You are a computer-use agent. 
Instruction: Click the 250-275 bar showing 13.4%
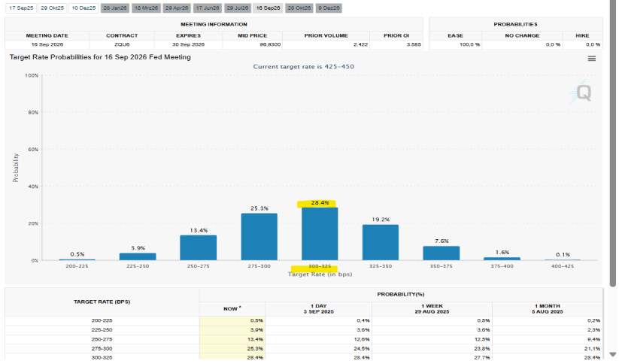click(198, 247)
